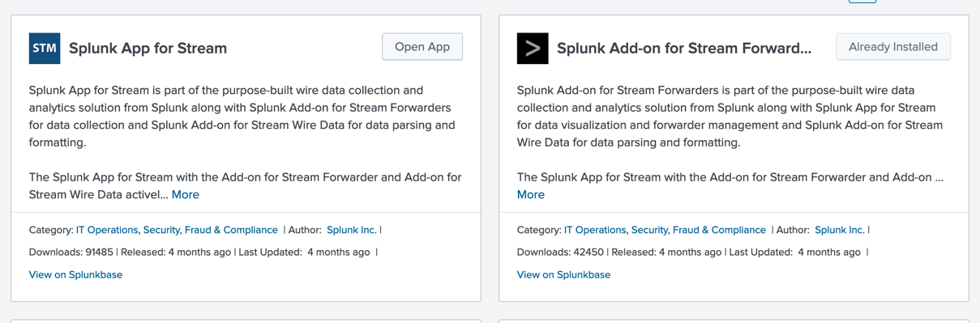
Task: Click the Downloads: 91485 text
Action: click(x=71, y=252)
